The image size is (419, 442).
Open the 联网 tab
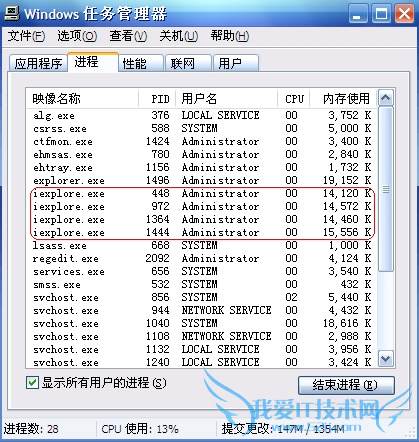point(189,63)
